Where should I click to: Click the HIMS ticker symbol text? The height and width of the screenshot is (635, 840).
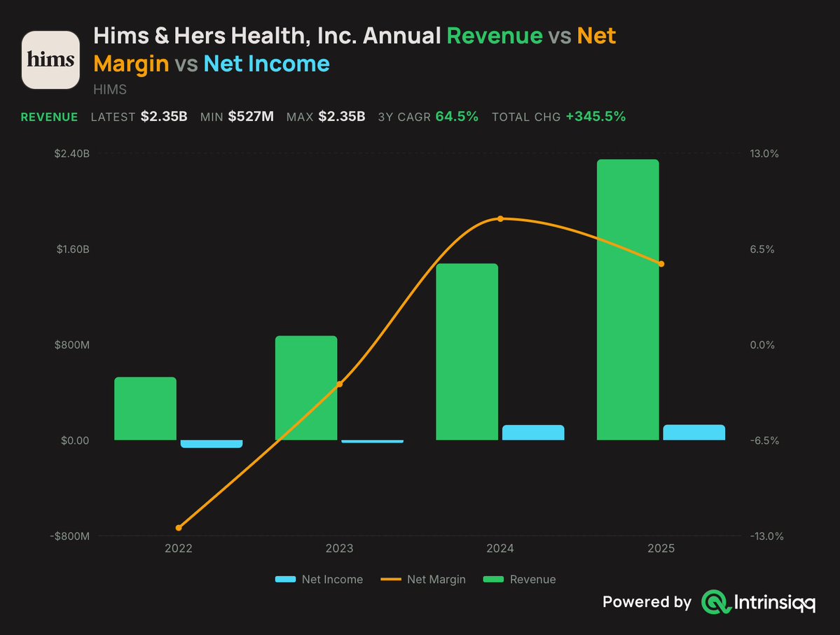tap(110, 90)
